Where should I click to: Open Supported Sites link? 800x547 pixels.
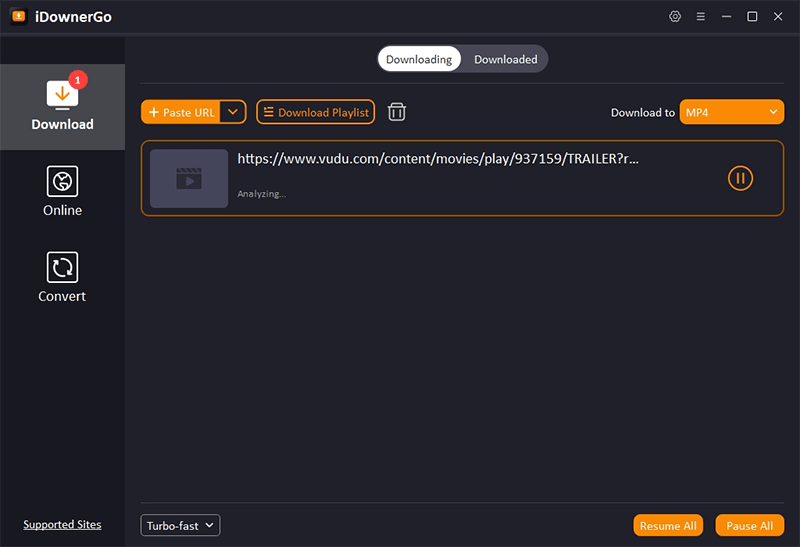click(x=62, y=524)
